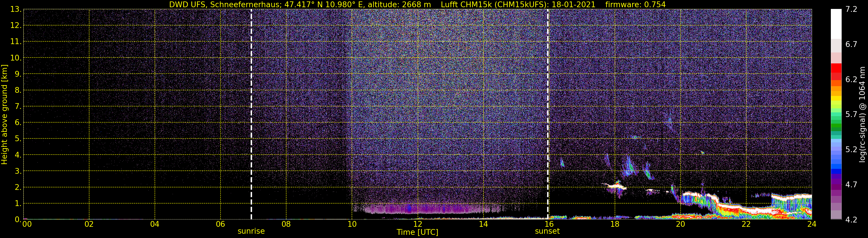This screenshot has height=238, width=868.
Task: Click the height axis tick label 11
Action: [x=16, y=41]
